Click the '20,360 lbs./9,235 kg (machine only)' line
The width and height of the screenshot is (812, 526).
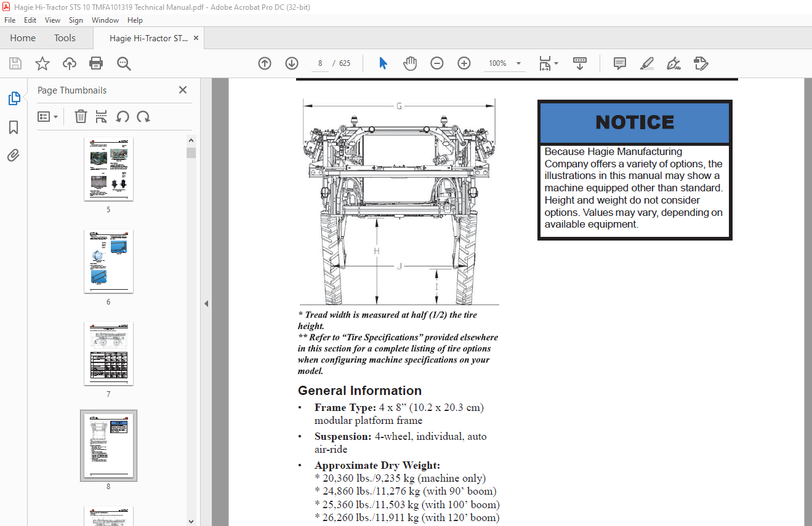tap(400, 478)
